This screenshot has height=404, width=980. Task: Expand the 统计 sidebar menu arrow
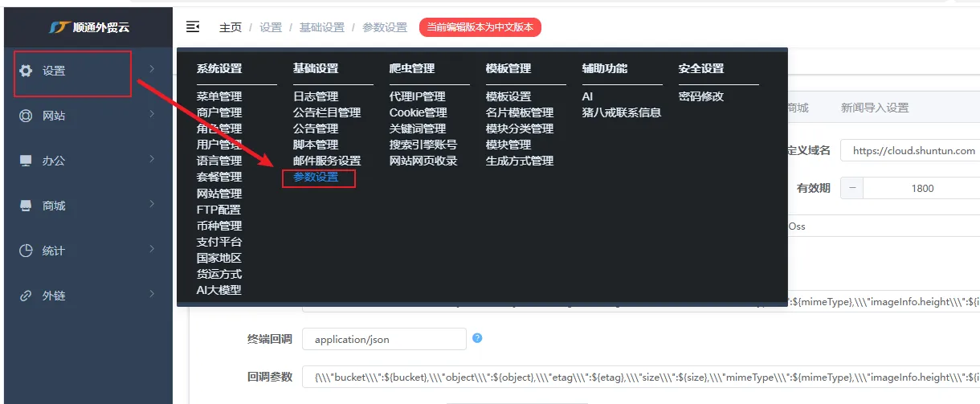tap(152, 250)
